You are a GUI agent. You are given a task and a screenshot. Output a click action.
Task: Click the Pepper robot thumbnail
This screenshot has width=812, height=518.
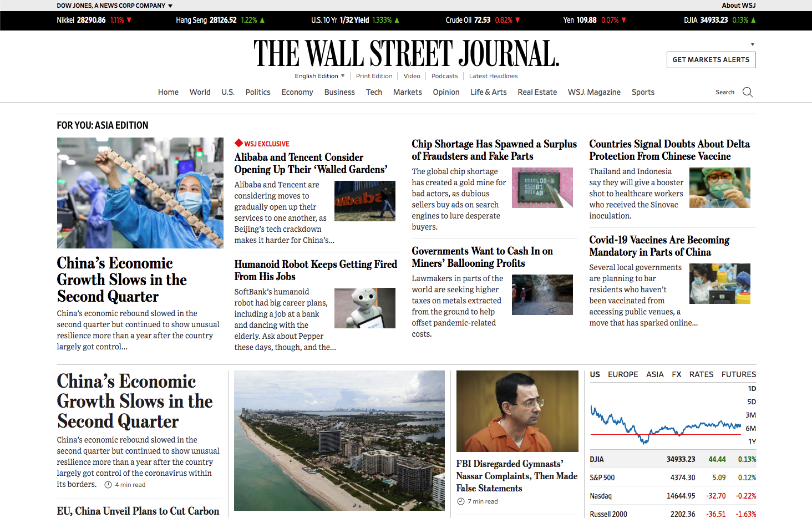click(365, 308)
